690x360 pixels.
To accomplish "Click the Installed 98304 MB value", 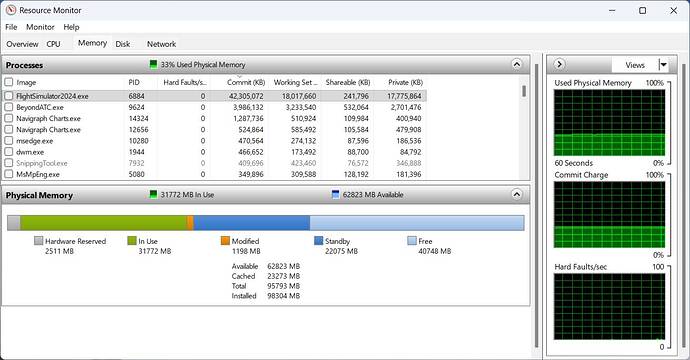I will pyautogui.click(x=283, y=296).
